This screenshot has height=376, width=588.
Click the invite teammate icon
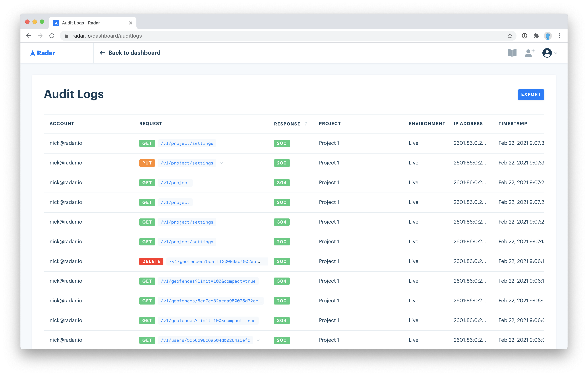click(x=529, y=53)
